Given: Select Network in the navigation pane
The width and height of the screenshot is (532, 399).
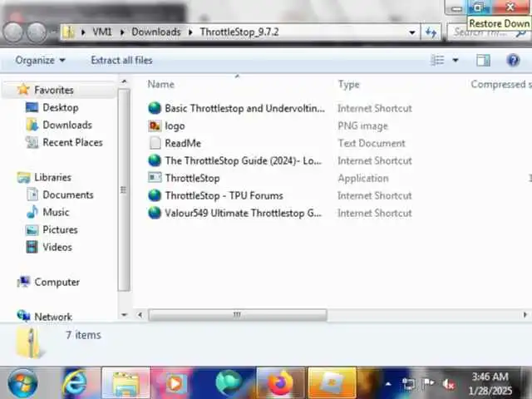Looking at the screenshot, I should 53,317.
